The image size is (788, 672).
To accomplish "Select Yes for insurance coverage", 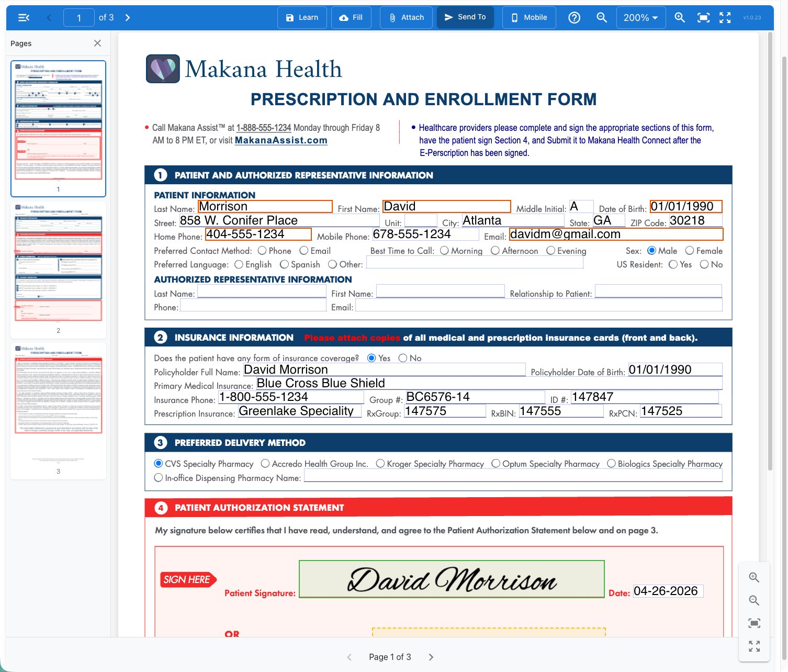I will point(372,358).
